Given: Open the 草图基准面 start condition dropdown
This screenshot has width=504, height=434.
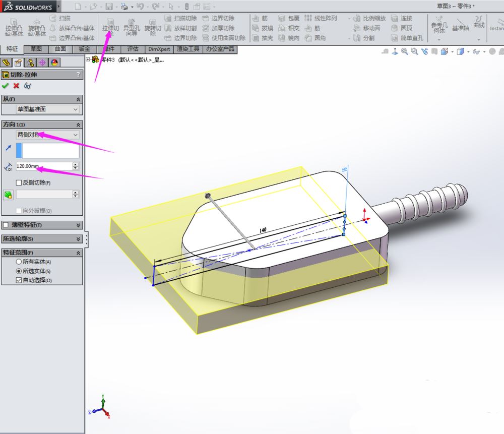Looking at the screenshot, I should click(48, 109).
